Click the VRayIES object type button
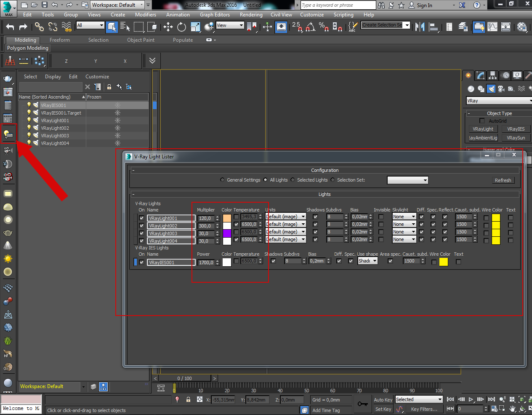The image size is (532, 415). point(516,129)
